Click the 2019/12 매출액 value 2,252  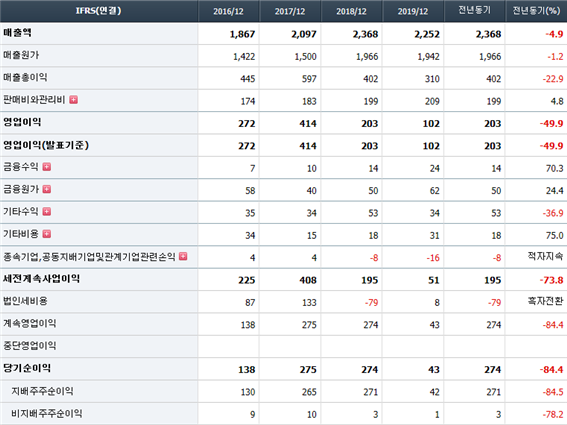(427, 34)
